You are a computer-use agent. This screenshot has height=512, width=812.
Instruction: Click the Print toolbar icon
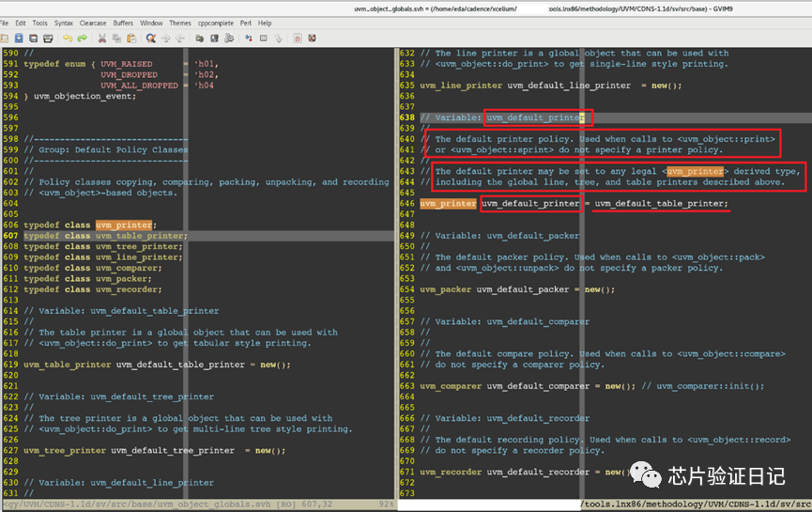click(47, 39)
